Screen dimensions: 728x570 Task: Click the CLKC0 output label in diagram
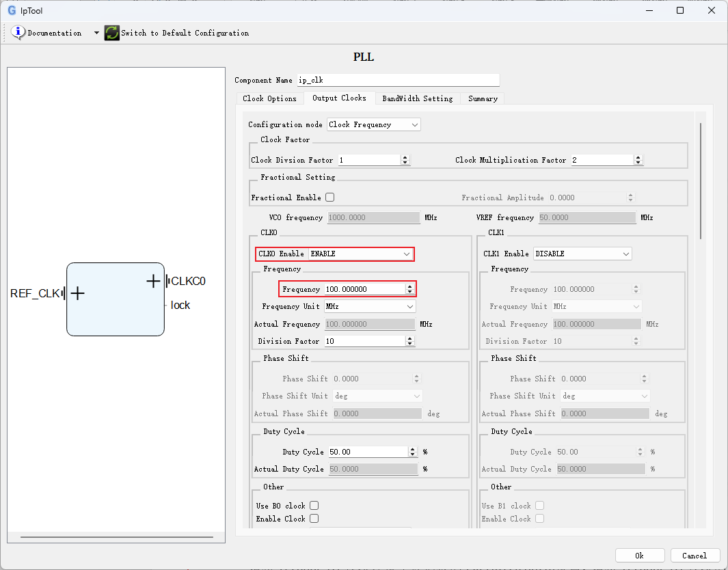188,281
